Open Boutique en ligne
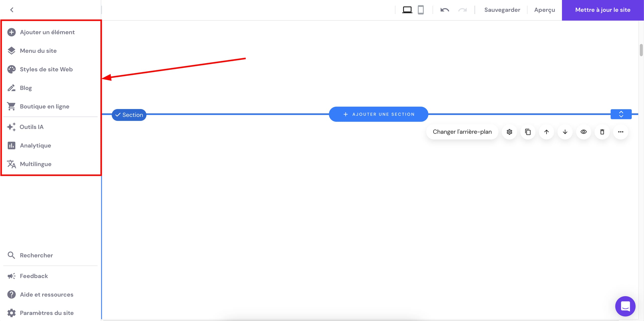 tap(45, 106)
